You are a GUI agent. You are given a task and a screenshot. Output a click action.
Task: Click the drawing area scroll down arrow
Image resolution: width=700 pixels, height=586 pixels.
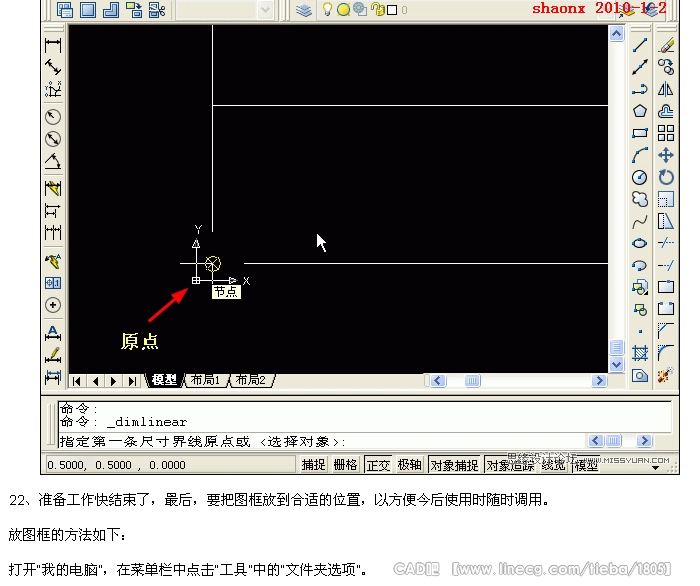pyautogui.click(x=617, y=365)
